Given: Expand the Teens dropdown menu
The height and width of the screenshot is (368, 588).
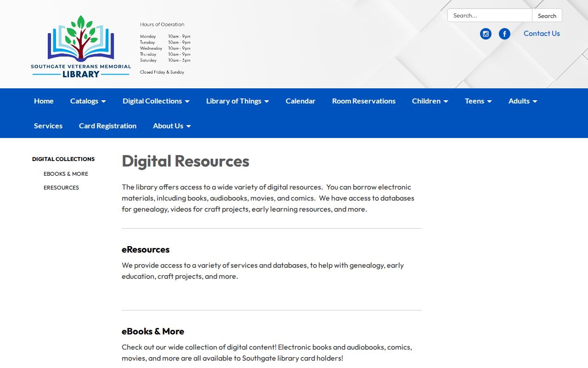Looking at the screenshot, I should coord(478,101).
